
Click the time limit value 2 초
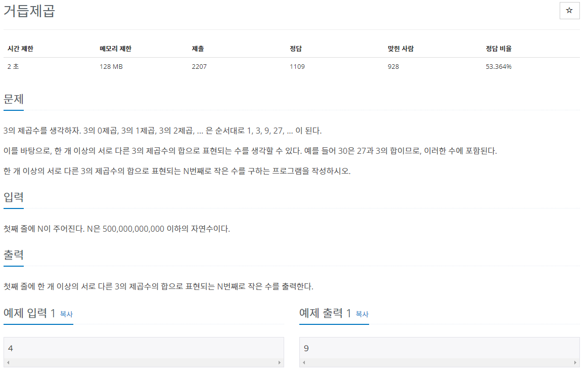click(x=13, y=66)
